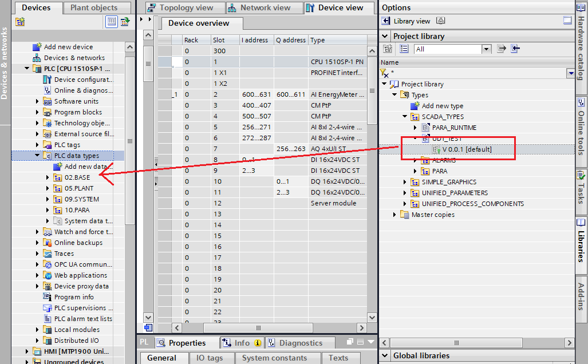This screenshot has height=364, width=588.
Task: Open the All filter dropdown
Action: point(487,49)
